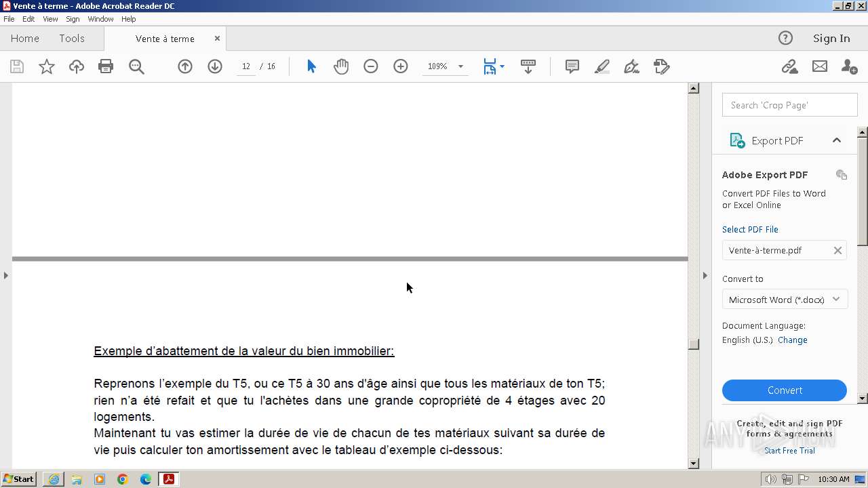Image resolution: width=868 pixels, height=488 pixels.
Task: Open Google Chrome from taskbar
Action: click(x=123, y=479)
